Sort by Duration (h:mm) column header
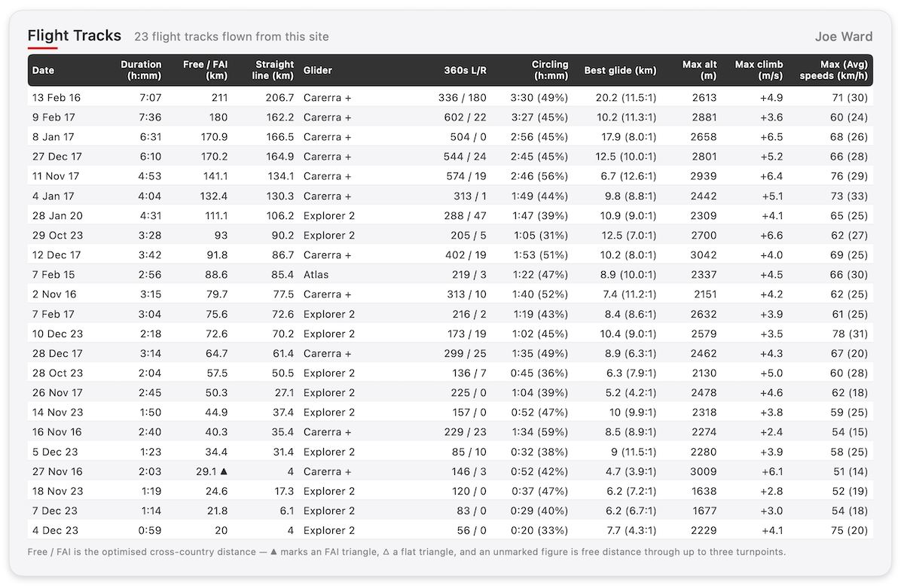Image resolution: width=904 pixels, height=588 pixels. pos(141,70)
